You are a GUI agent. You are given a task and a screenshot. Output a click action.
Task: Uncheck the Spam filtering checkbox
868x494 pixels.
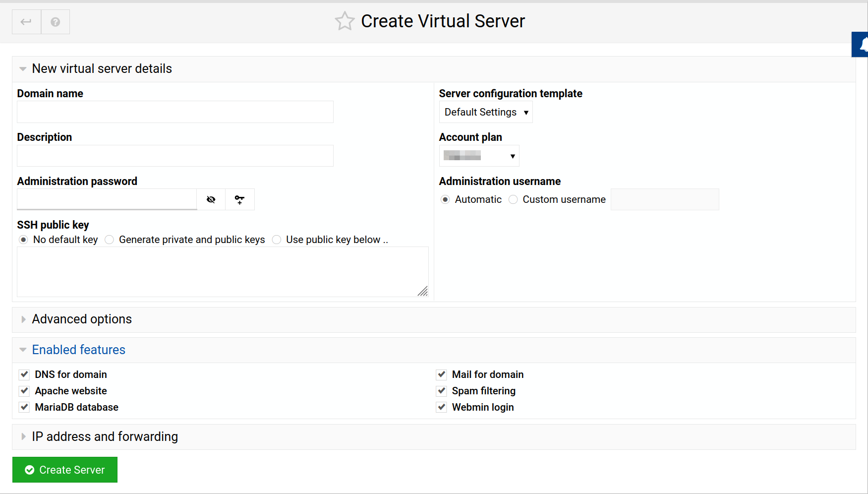pyautogui.click(x=442, y=391)
